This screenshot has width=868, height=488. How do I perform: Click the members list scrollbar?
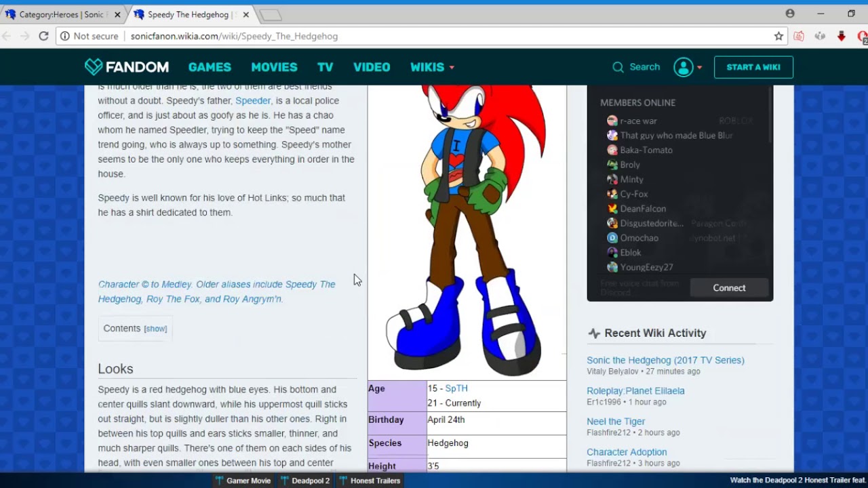click(x=770, y=115)
